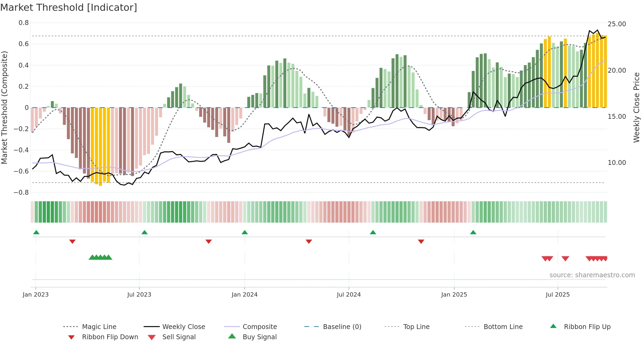
Task: Click the 25.00 price axis tick
Action: click(617, 24)
